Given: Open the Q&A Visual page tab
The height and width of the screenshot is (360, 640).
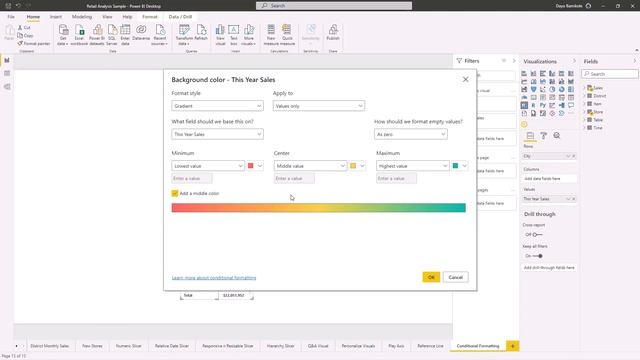Looking at the screenshot, I should [x=318, y=346].
